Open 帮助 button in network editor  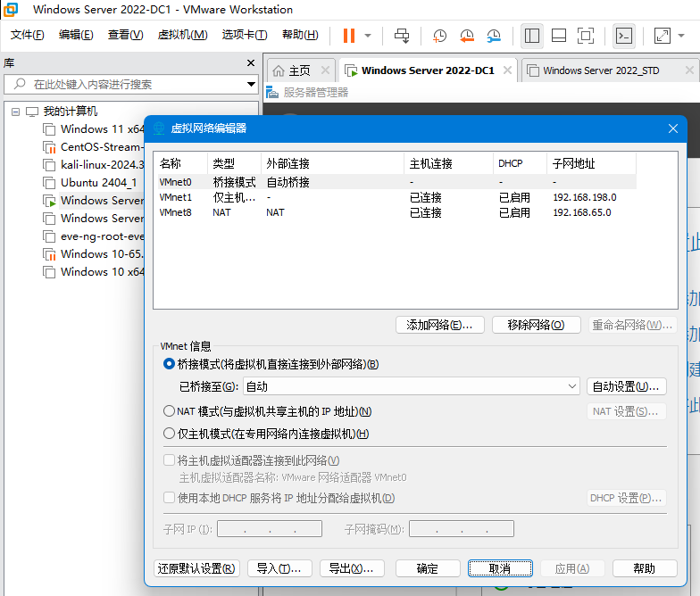pyautogui.click(x=645, y=568)
